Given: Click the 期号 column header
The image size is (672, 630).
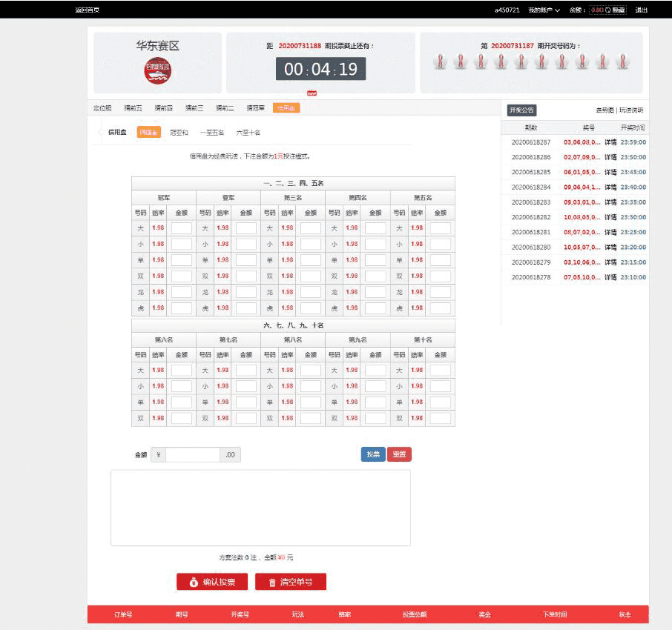Looking at the screenshot, I should [x=182, y=614].
